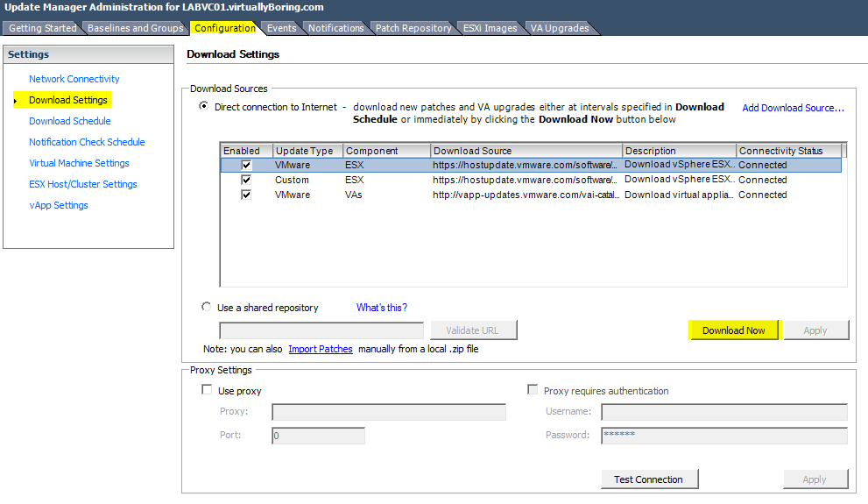
Task: Click the Validate URL button
Action: pyautogui.click(x=473, y=330)
